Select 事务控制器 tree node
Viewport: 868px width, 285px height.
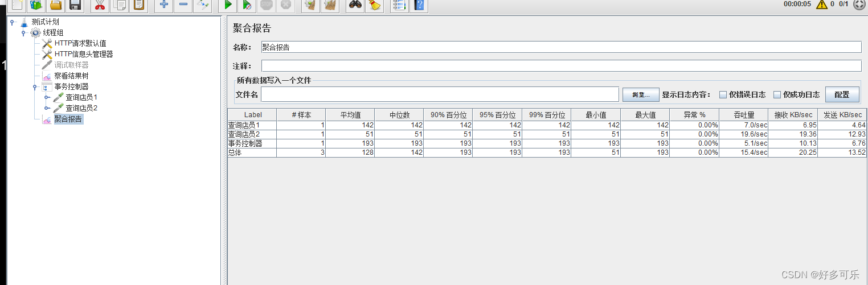click(71, 86)
